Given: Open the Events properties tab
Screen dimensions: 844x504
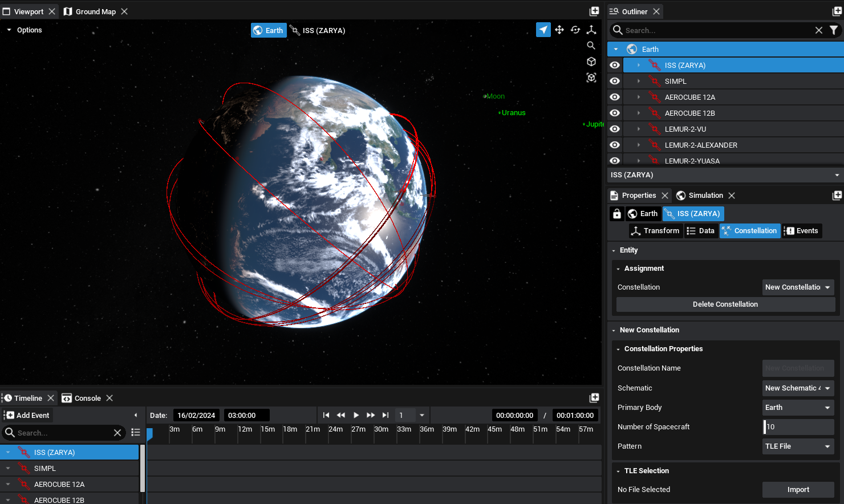Looking at the screenshot, I should (x=802, y=231).
